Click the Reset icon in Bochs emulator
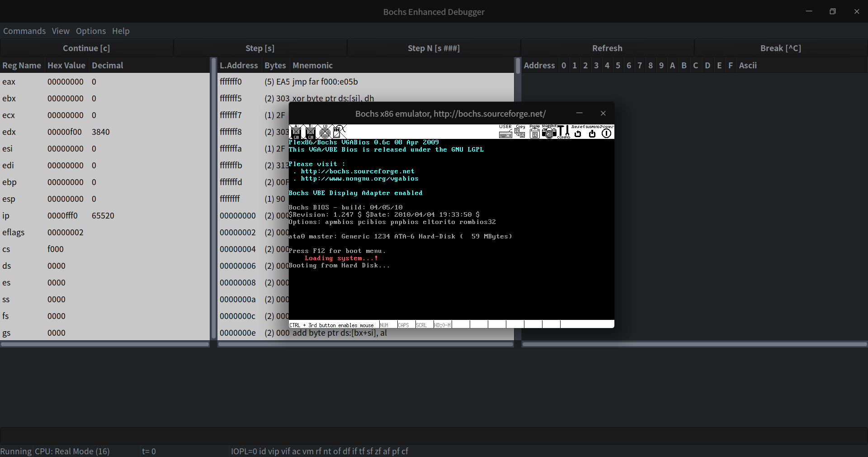 [x=578, y=132]
